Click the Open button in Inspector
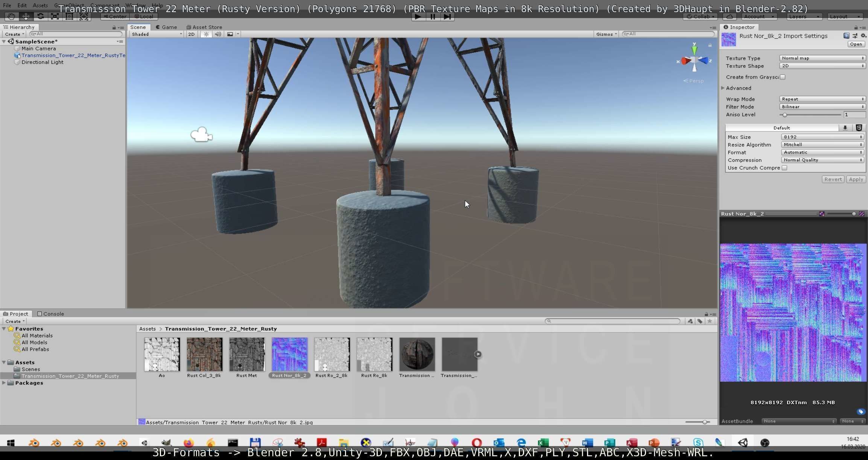Screen dimensions: 868x460 pyautogui.click(x=856, y=44)
